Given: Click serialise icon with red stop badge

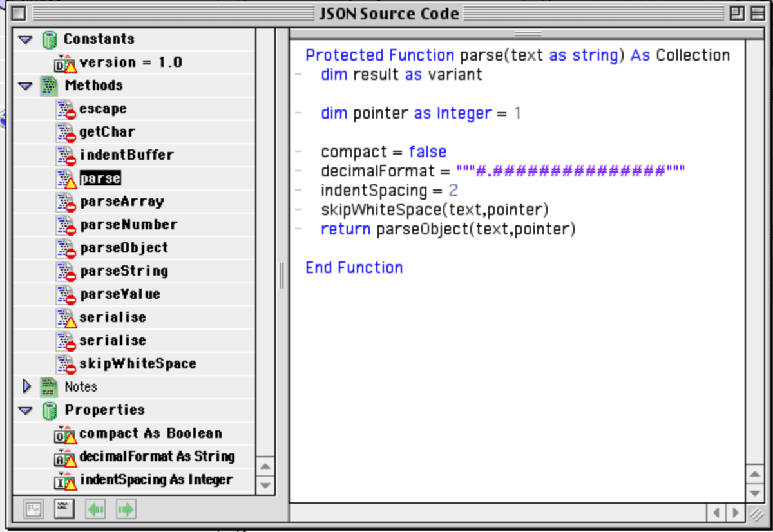Looking at the screenshot, I should coord(66,341).
